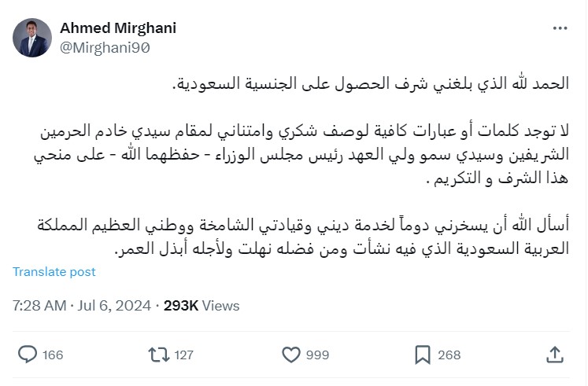Open the three-dot more options menu
The height and width of the screenshot is (386, 588).
[x=560, y=29]
